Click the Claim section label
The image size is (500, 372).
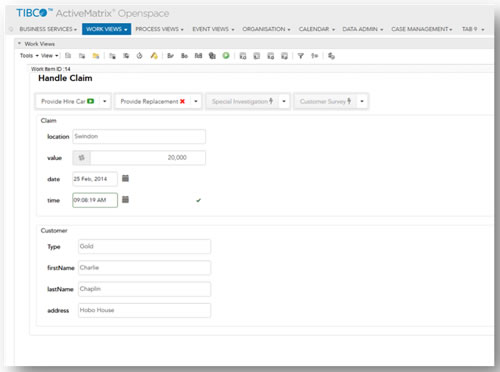point(49,120)
